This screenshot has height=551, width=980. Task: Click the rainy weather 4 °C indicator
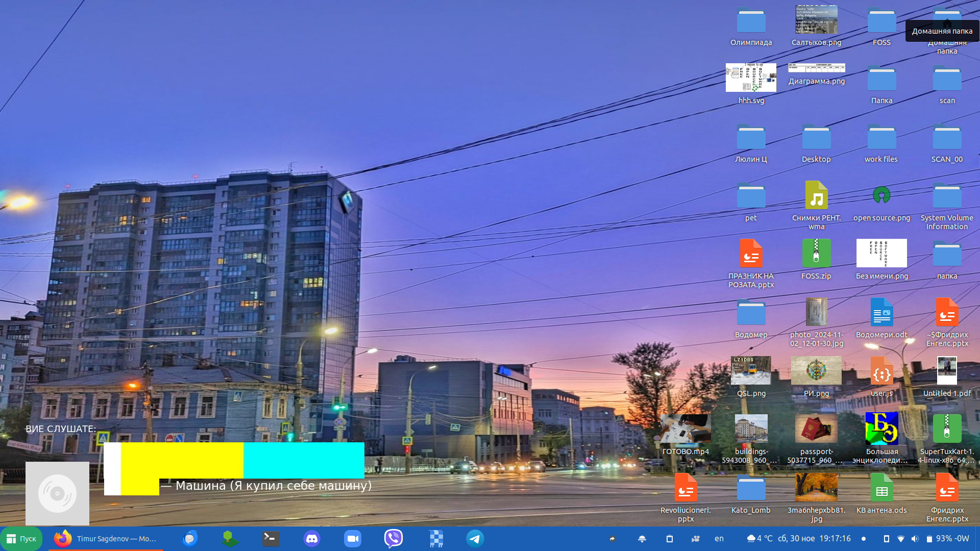(x=759, y=539)
